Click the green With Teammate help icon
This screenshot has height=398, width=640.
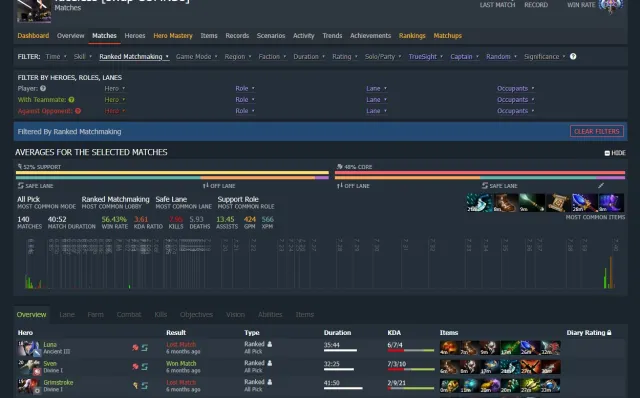tap(71, 100)
